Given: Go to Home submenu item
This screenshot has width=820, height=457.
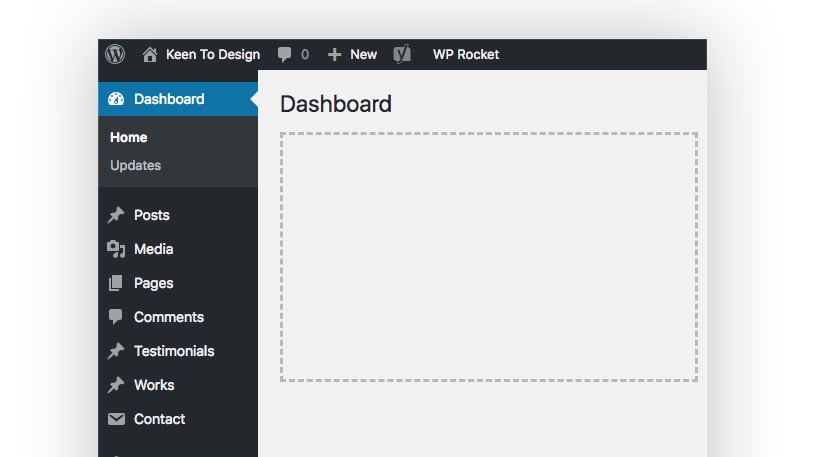Looking at the screenshot, I should tap(129, 138).
